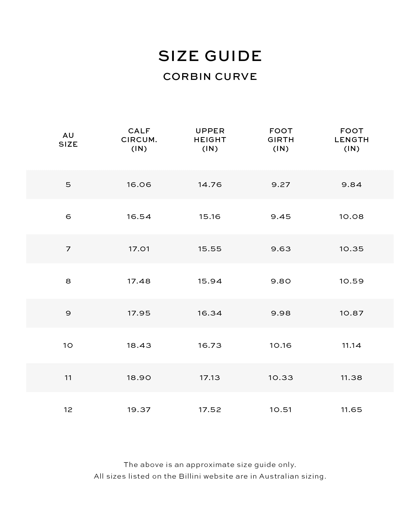Click the Australian sizing note text
420x525 pixels.
[x=210, y=476]
